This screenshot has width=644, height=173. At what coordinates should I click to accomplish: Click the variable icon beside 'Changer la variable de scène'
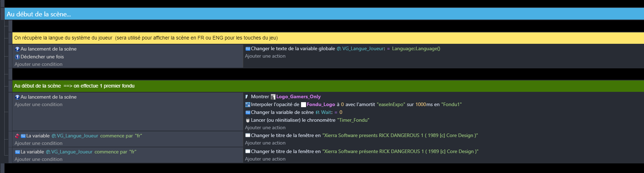[247, 112]
